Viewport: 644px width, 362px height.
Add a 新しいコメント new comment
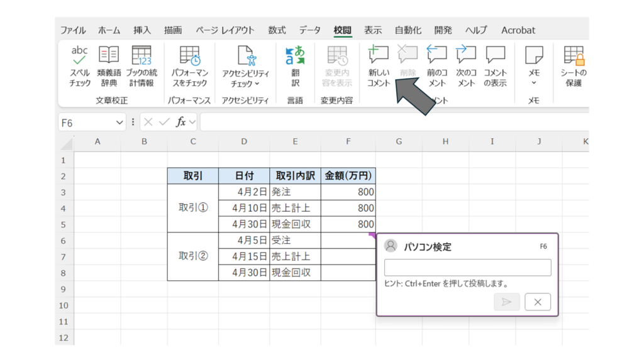(379, 57)
